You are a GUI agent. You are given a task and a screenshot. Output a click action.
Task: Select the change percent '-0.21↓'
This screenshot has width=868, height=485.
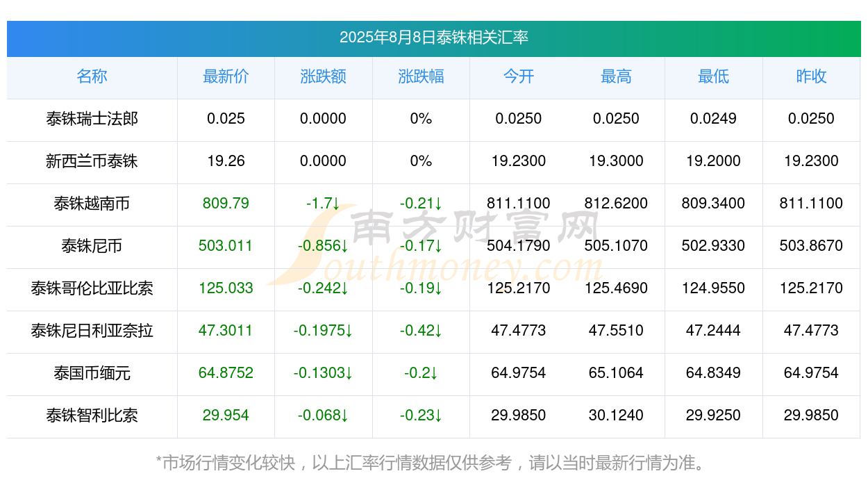pos(421,204)
